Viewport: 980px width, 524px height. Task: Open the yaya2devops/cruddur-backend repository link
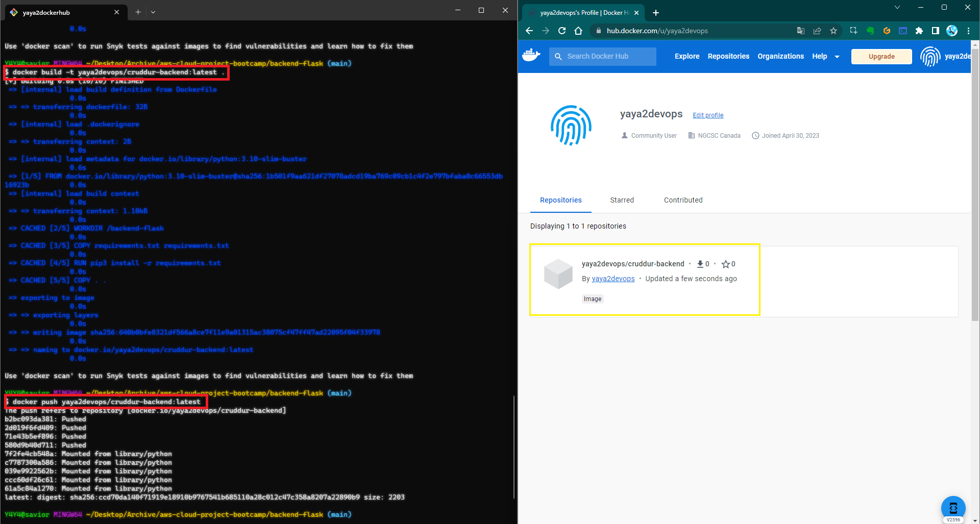click(x=633, y=264)
